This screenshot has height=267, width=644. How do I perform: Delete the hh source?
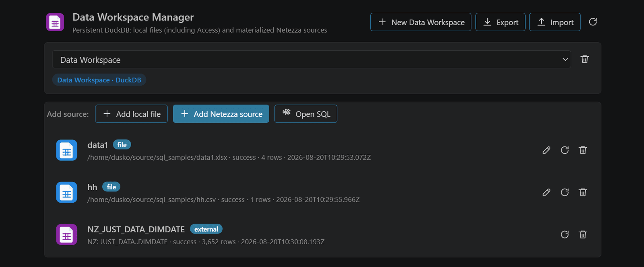click(583, 193)
